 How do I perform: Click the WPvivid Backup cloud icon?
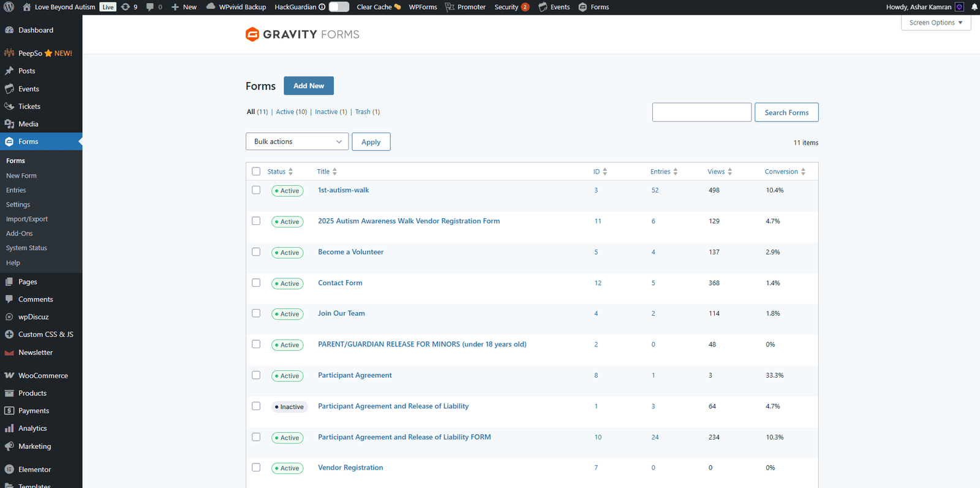click(211, 7)
